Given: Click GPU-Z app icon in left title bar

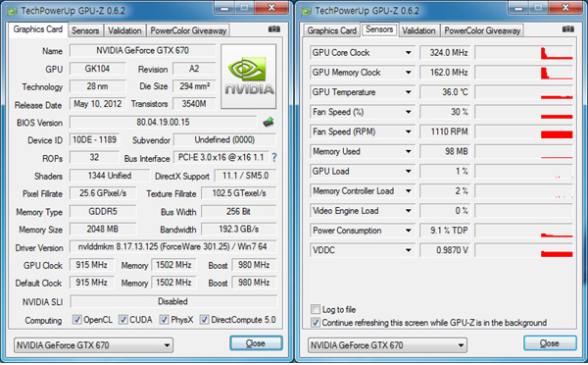Looking at the screenshot, I should tap(13, 11).
